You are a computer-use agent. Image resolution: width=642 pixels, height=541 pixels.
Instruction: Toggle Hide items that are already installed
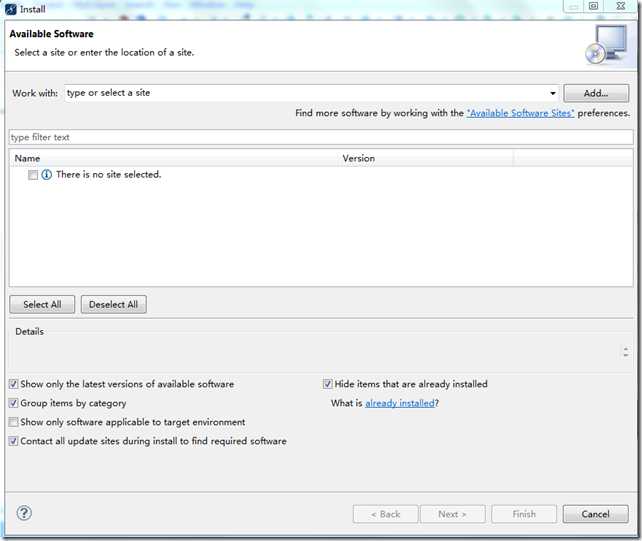328,384
